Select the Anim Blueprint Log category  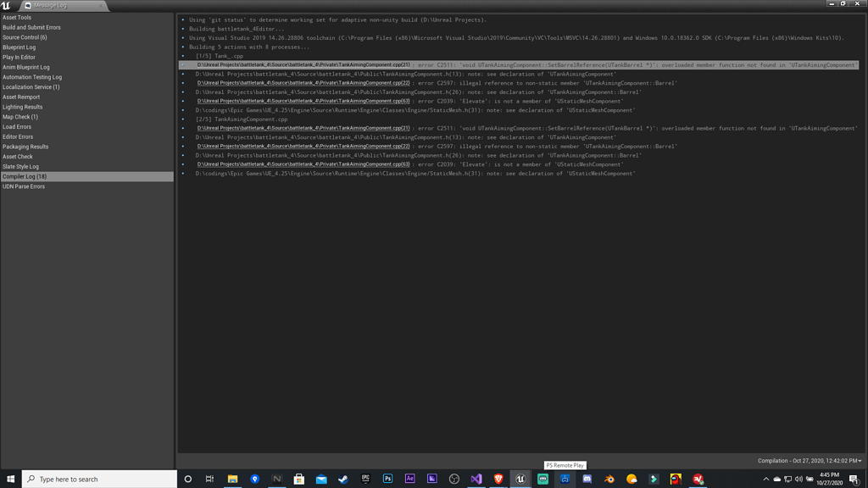87,67
